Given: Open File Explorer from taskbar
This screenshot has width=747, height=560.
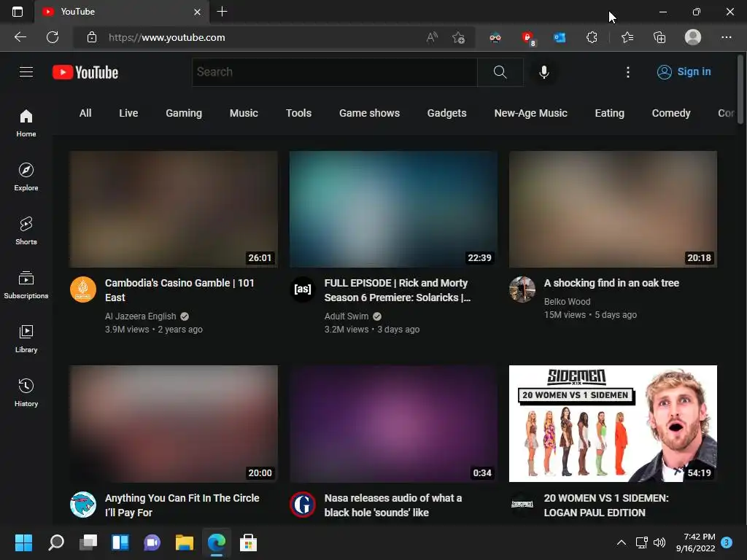Looking at the screenshot, I should pyautogui.click(x=185, y=542).
